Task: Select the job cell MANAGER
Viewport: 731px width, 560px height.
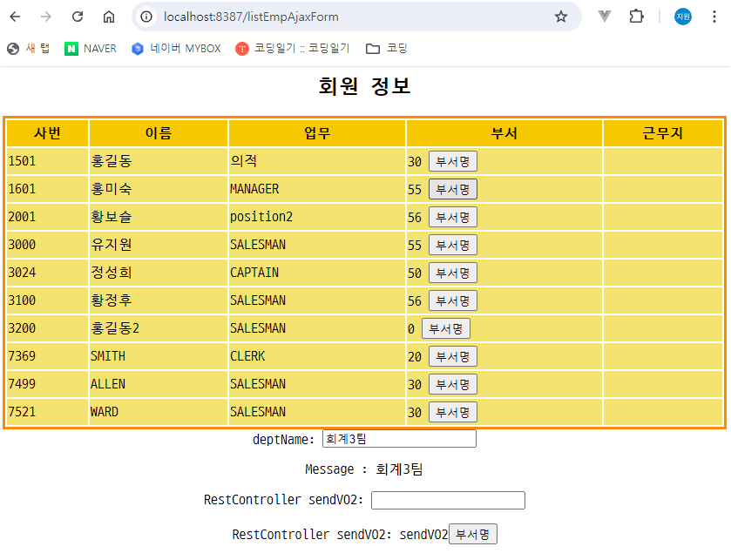Action: coord(317,189)
